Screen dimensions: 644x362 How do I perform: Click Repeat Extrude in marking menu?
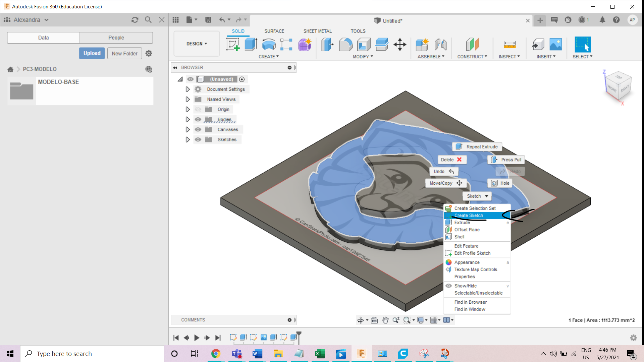pos(477,146)
